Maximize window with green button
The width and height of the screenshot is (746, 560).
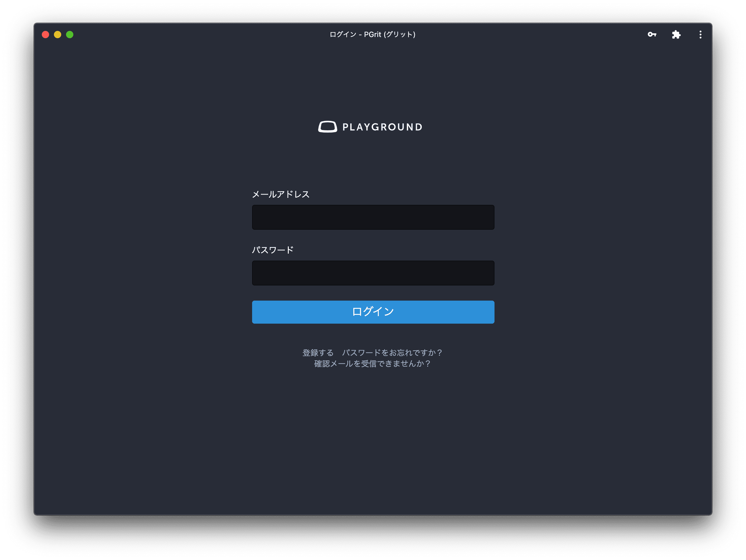(x=70, y=35)
